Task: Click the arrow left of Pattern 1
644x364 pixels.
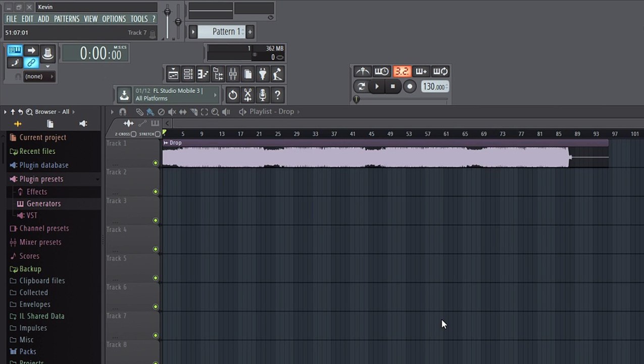Action: pos(193,32)
